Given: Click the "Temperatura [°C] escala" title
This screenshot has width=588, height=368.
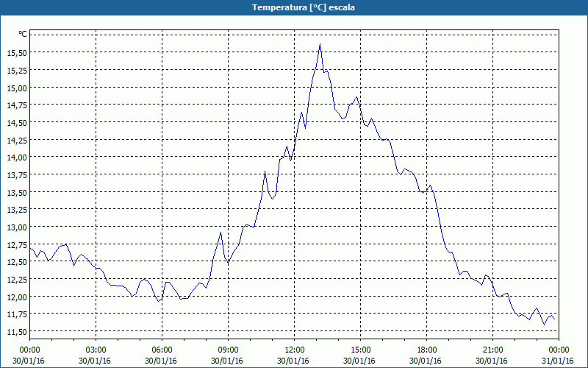Looking at the screenshot, I should 304,7.
